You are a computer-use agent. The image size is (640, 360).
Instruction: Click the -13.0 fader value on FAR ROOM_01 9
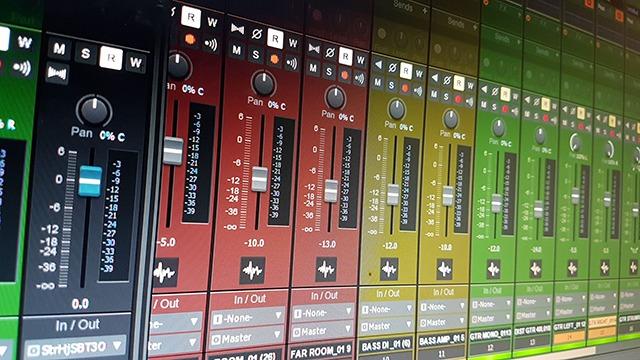click(327, 244)
